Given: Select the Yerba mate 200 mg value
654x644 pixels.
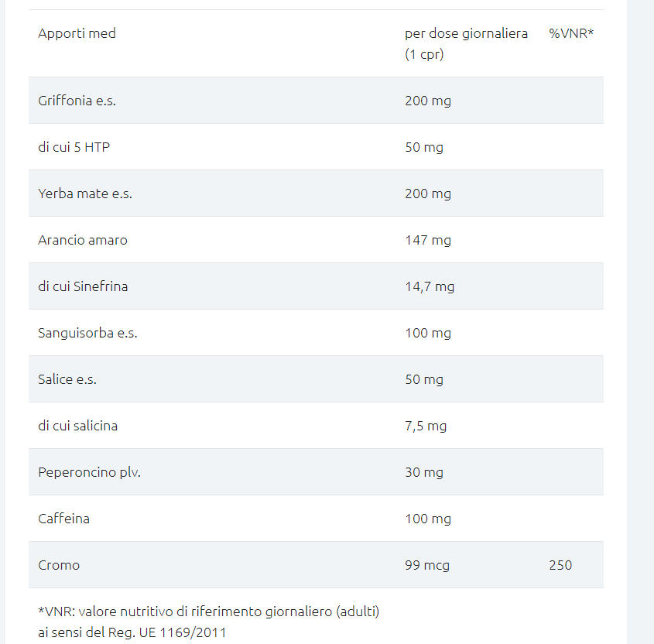Looking at the screenshot, I should [428, 194].
